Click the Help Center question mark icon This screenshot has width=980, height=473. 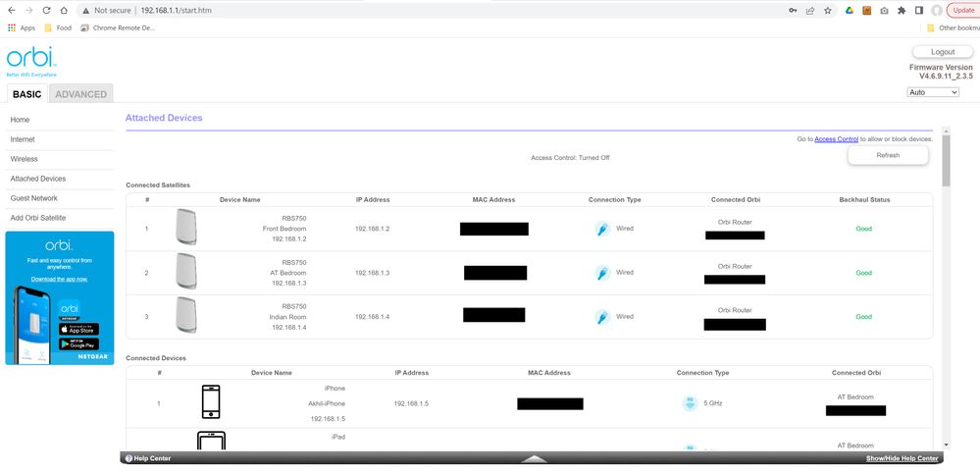click(129, 458)
